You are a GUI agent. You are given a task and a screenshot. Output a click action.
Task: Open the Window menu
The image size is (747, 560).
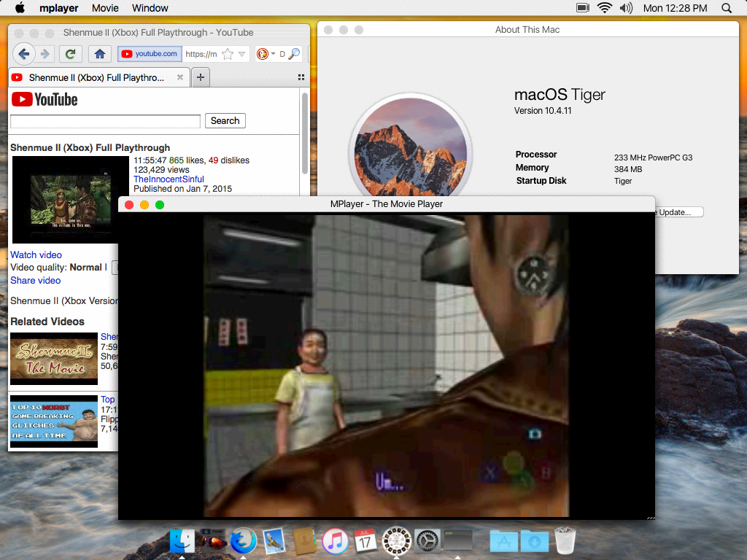click(150, 8)
